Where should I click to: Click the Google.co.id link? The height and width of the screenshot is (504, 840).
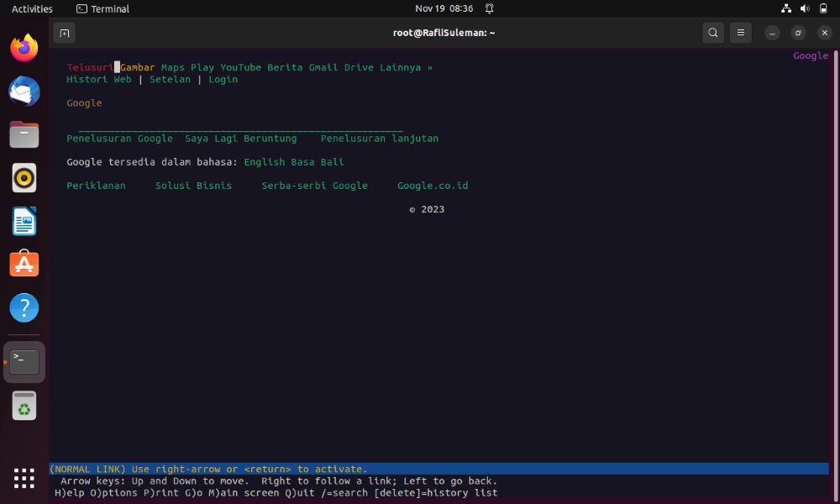[x=433, y=186]
